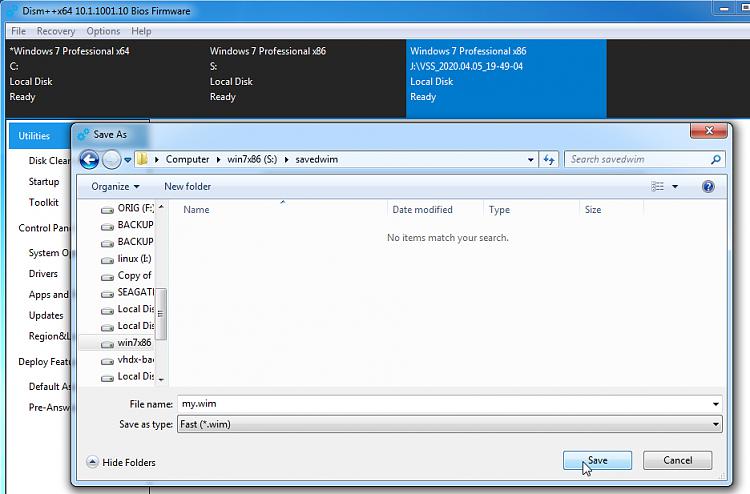The height and width of the screenshot is (494, 750).
Task: Open Startup in Dism++ sidebar
Action: pyautogui.click(x=44, y=182)
